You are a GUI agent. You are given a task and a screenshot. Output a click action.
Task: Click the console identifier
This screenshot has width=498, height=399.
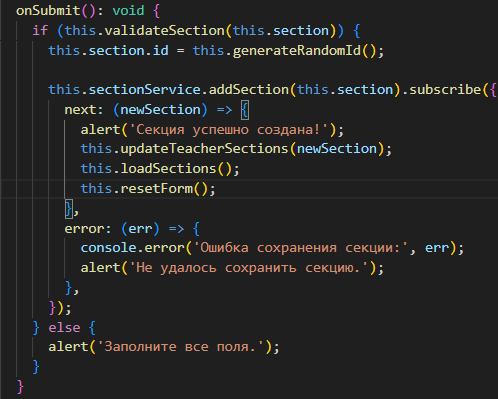tap(108, 248)
